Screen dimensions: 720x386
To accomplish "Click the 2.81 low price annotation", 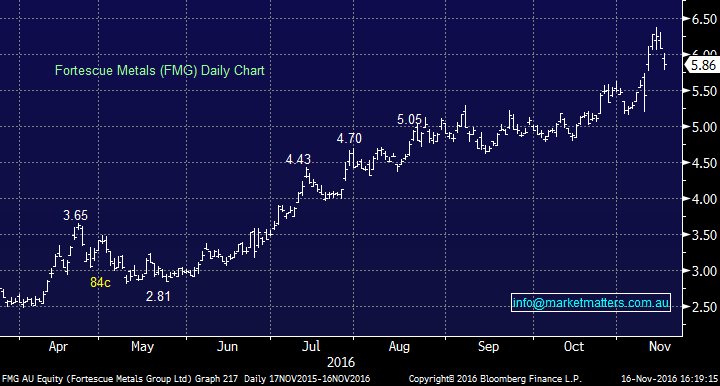I will 158,296.
